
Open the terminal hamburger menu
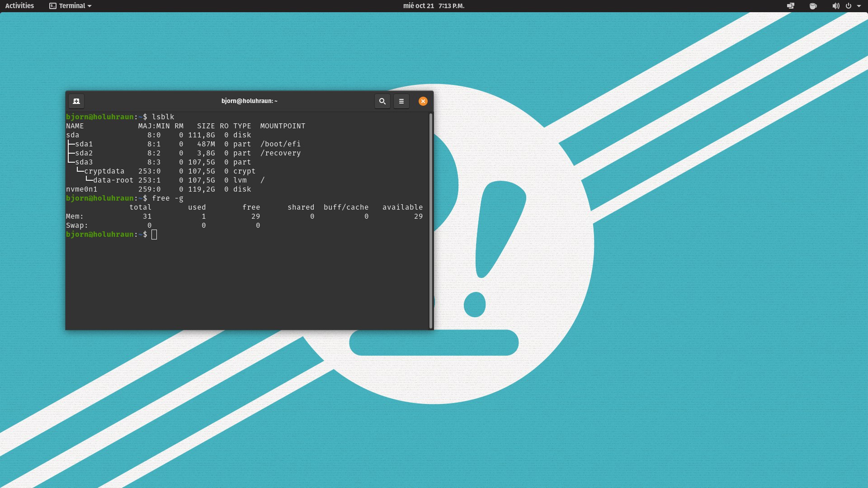pos(401,101)
